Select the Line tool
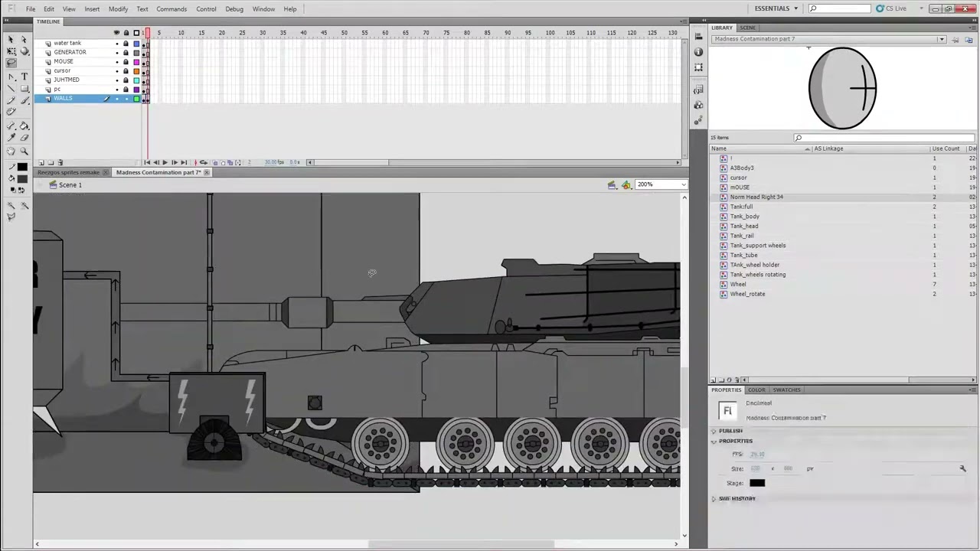Image resolution: width=980 pixels, height=551 pixels. tap(11, 89)
